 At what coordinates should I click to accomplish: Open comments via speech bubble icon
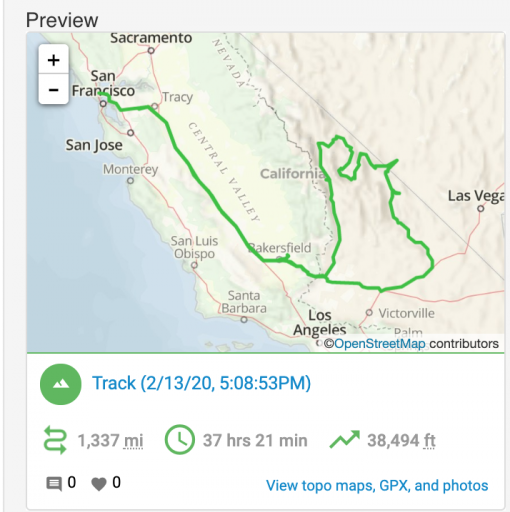coord(54,484)
